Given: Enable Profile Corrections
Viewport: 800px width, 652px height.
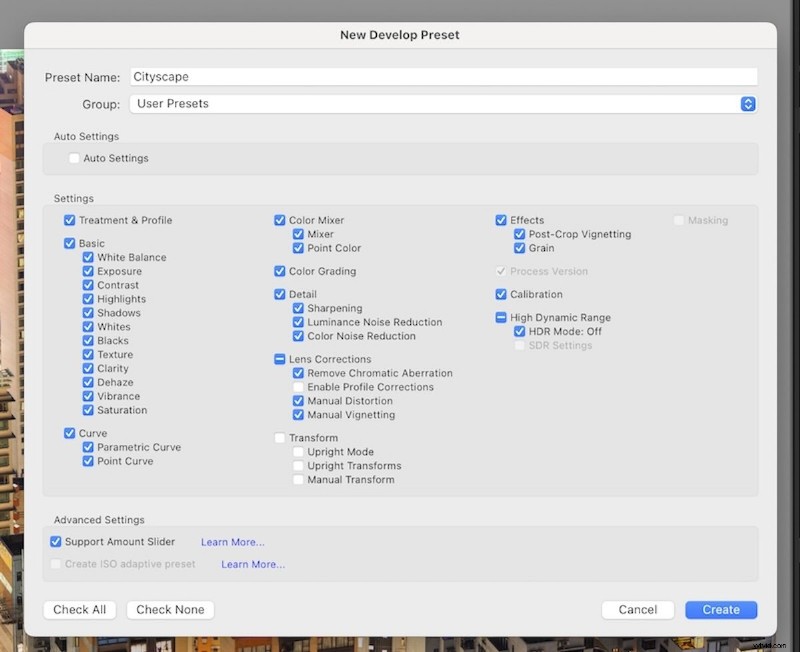Looking at the screenshot, I should tap(298, 387).
